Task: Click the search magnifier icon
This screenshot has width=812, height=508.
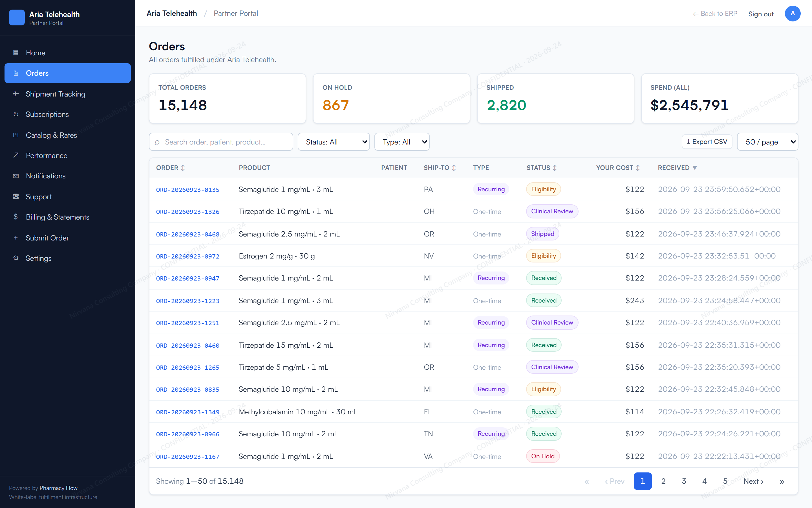Action: 157,142
